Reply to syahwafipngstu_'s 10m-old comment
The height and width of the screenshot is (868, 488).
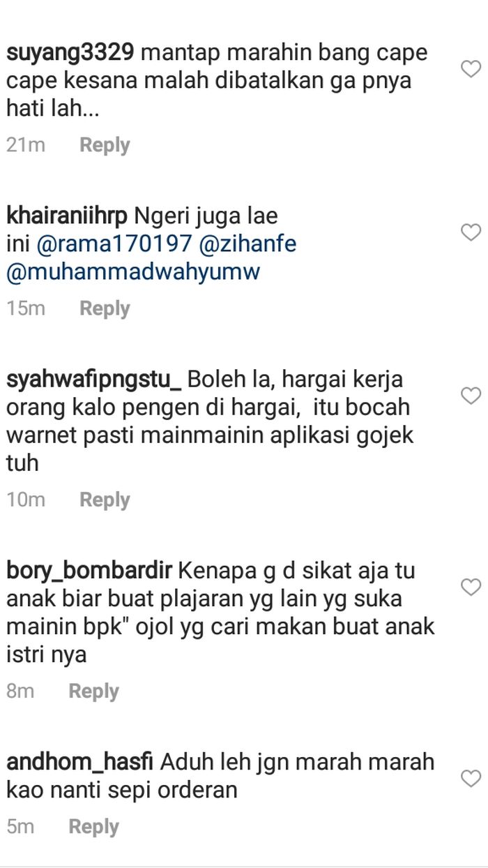(105, 500)
